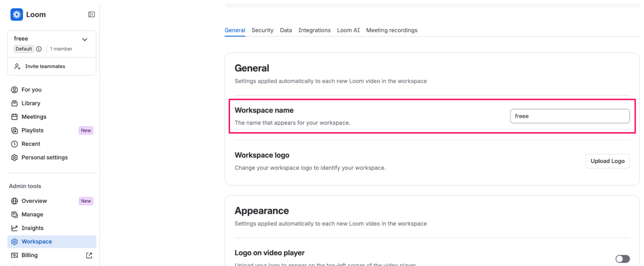Click the Billing money icon
The height and width of the screenshot is (266, 644).
tap(14, 255)
